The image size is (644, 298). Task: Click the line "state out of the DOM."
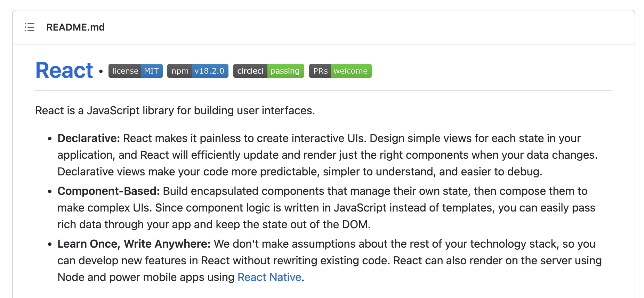214,224
